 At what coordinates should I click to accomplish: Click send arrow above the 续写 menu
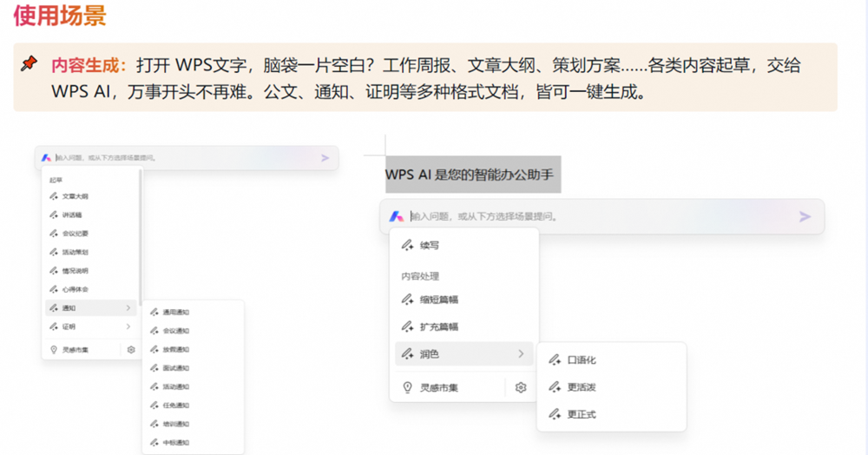805,216
